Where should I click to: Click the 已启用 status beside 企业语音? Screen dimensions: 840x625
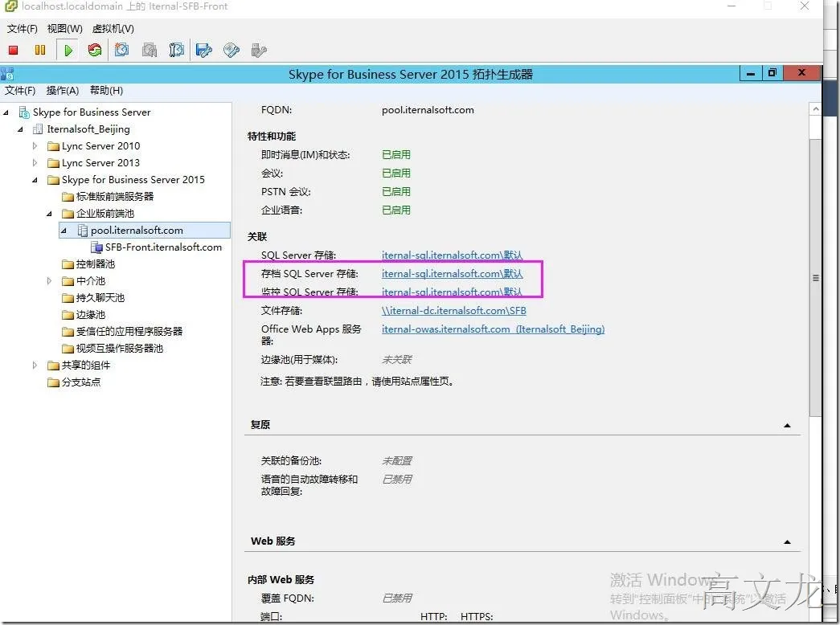[396, 210]
